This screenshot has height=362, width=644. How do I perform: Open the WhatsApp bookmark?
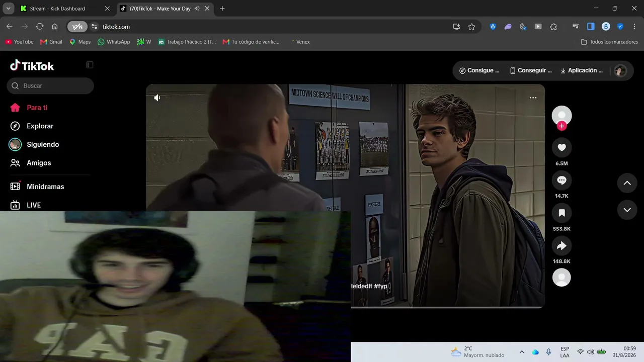(x=114, y=42)
